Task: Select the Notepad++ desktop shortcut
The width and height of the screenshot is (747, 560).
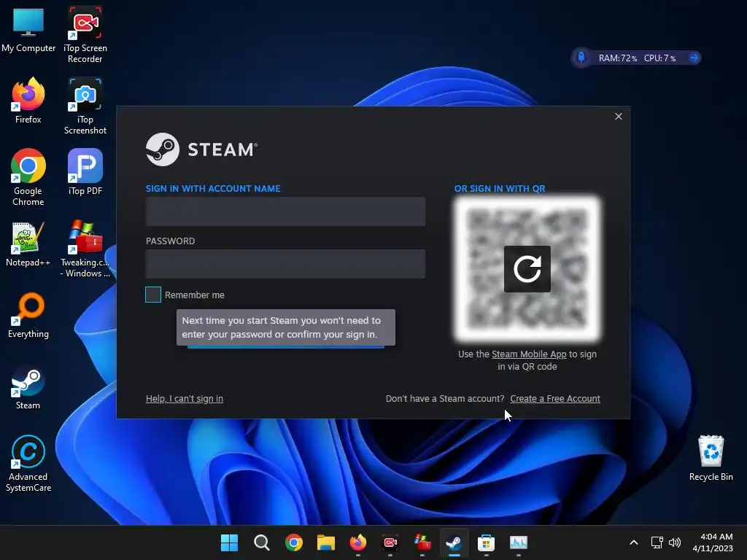Action: pyautogui.click(x=28, y=244)
